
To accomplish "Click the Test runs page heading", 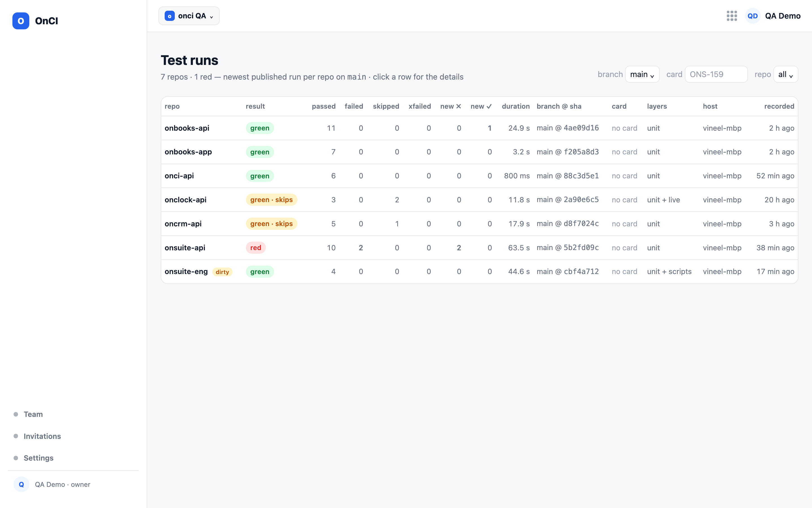I will (189, 60).
